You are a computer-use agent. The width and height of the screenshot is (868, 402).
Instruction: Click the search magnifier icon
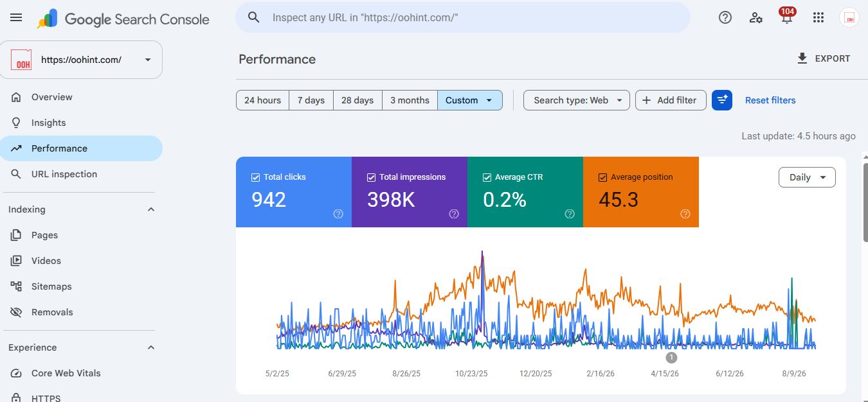[254, 17]
